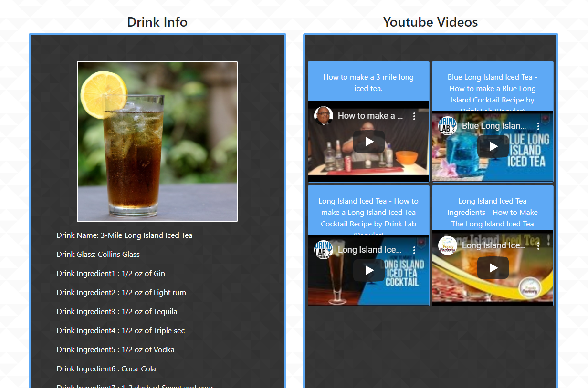Click 'Blue Long Island Iced Tea' card heading
588x388 pixels.
click(493, 92)
